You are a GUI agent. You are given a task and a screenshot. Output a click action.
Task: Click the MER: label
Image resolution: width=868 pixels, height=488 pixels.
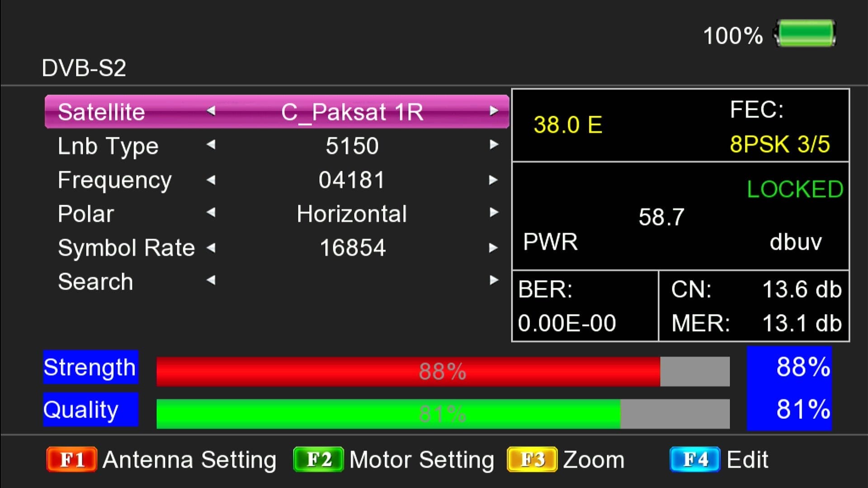coord(701,323)
